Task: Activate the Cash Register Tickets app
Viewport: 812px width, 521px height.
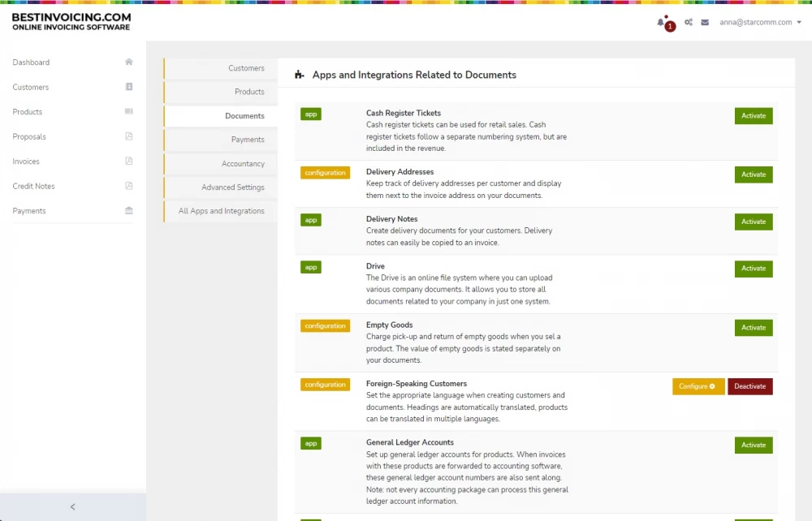Action: (753, 116)
